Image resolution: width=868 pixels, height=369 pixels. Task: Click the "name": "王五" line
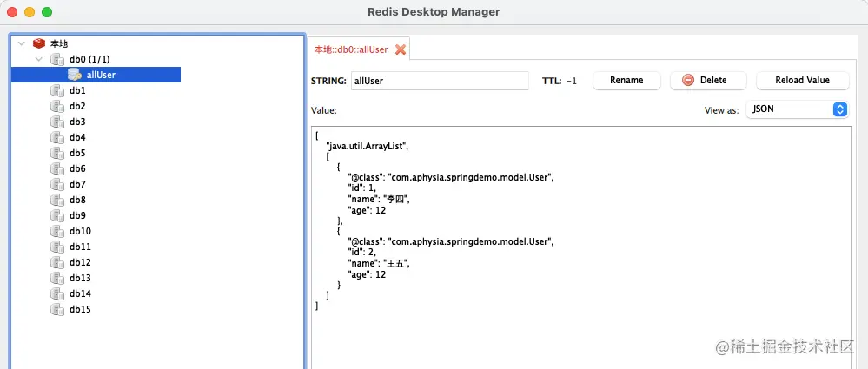pyautogui.click(x=379, y=263)
